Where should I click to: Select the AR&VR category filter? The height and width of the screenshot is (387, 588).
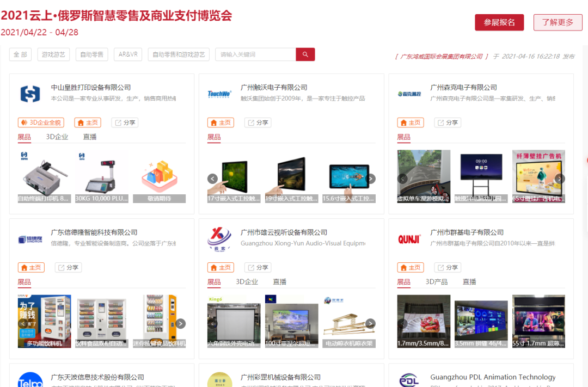pyautogui.click(x=128, y=54)
